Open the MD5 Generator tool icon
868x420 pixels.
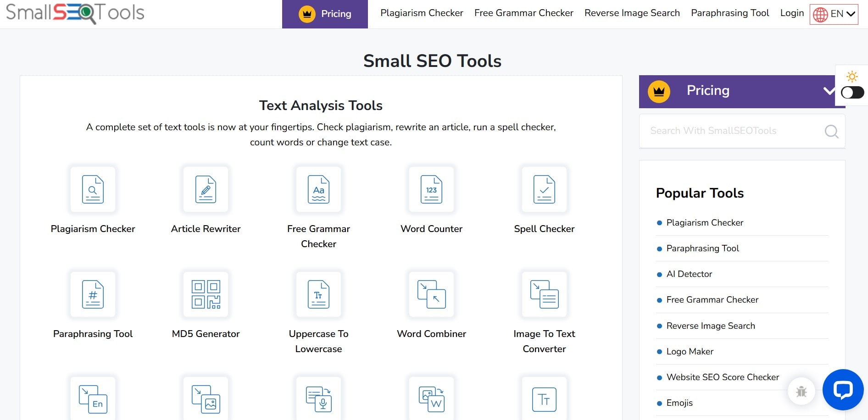tap(206, 294)
